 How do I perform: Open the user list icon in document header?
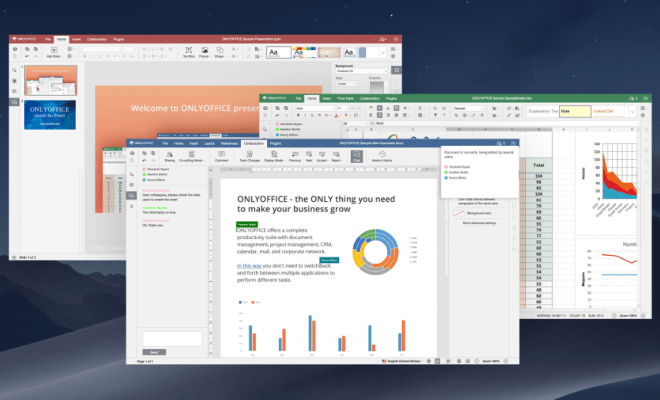(x=500, y=143)
